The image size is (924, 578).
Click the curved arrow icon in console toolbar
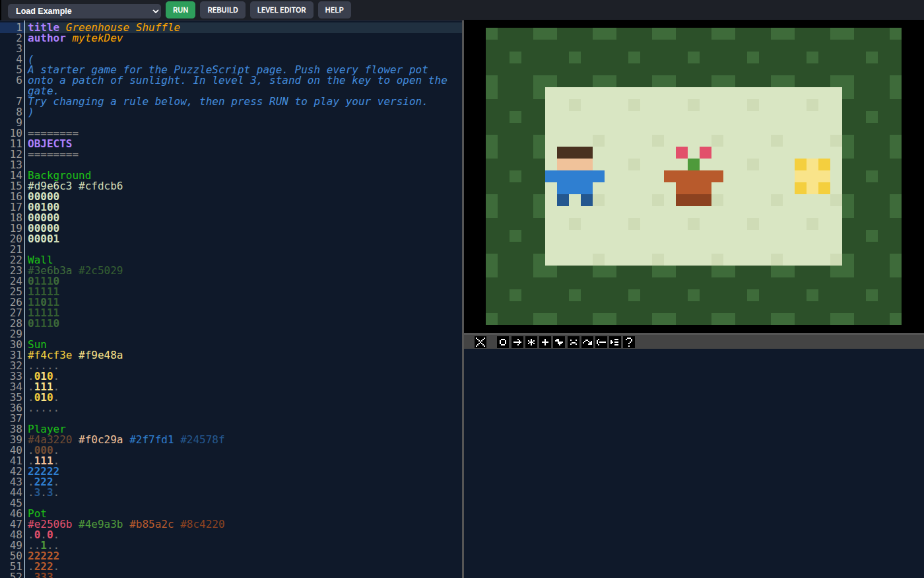587,342
